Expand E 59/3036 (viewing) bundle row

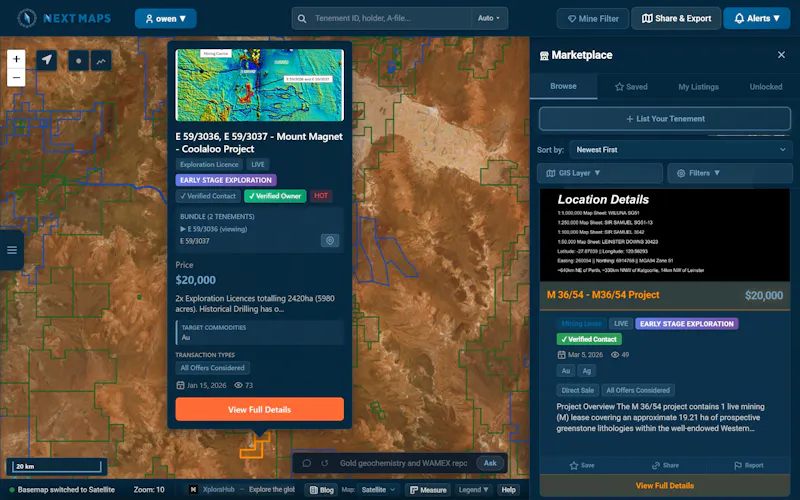213,229
